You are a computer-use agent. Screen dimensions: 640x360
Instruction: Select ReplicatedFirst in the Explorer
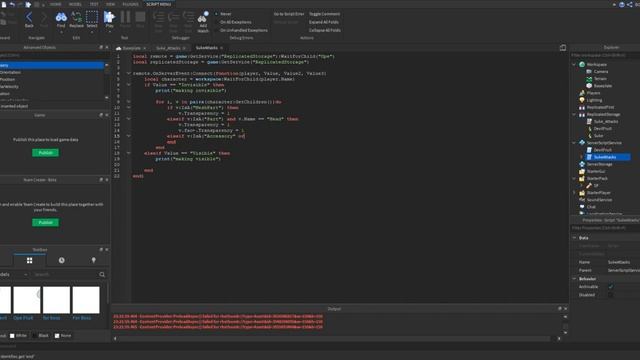[x=600, y=107]
